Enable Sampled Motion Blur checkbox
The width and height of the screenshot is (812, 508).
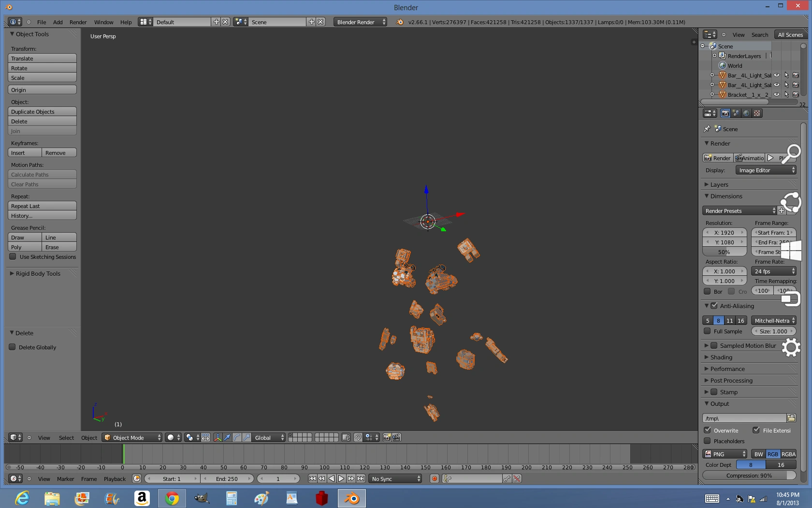714,345
